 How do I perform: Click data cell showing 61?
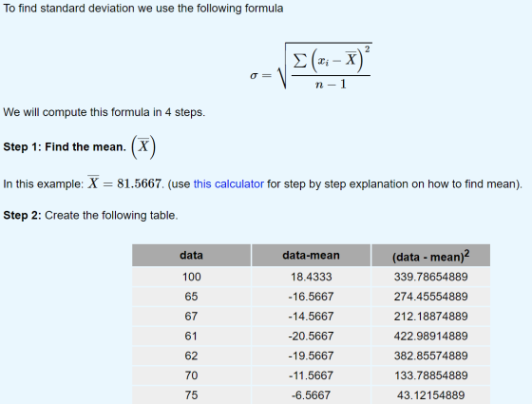click(191, 336)
